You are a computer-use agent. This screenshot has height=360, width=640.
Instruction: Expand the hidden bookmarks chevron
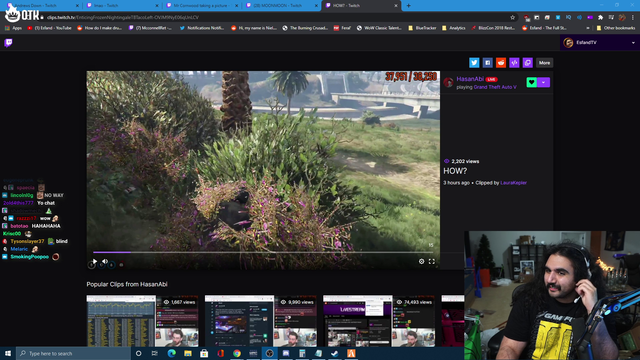tap(588, 28)
